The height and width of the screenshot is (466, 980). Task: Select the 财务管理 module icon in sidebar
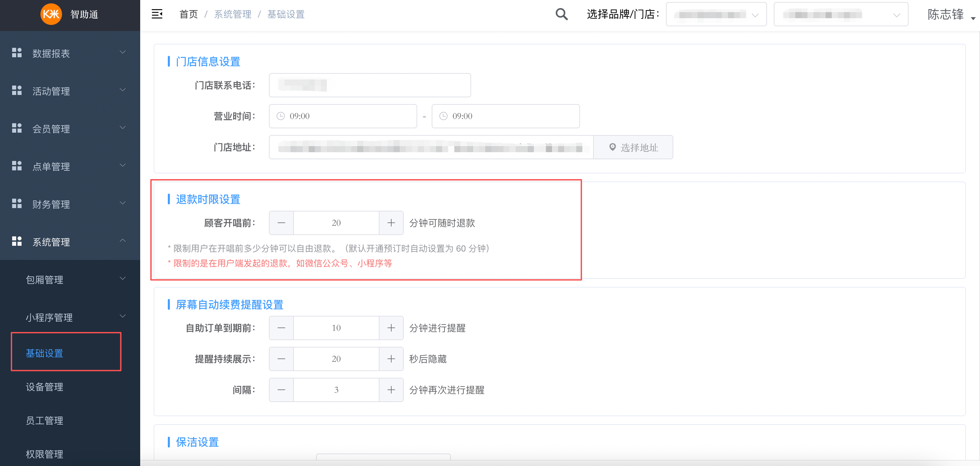17,204
